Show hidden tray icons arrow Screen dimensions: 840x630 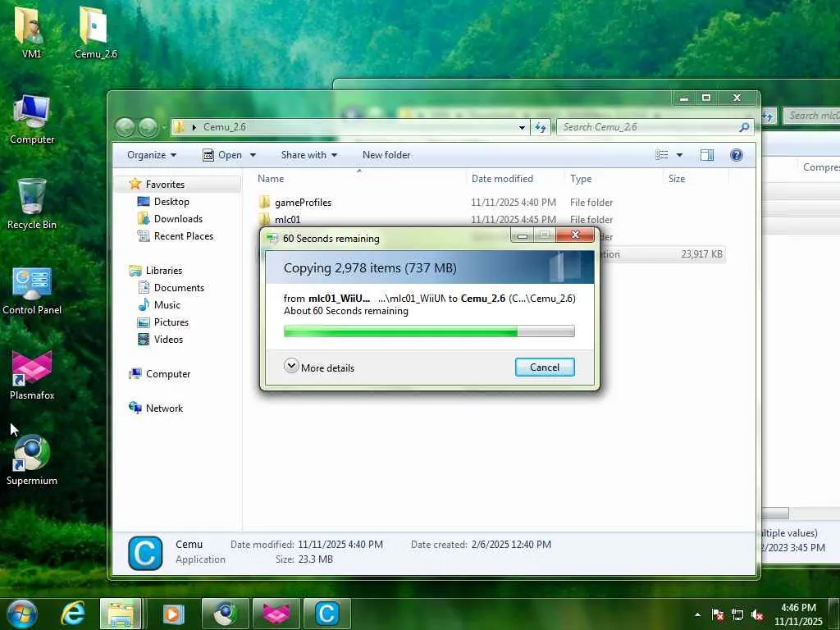tap(697, 614)
